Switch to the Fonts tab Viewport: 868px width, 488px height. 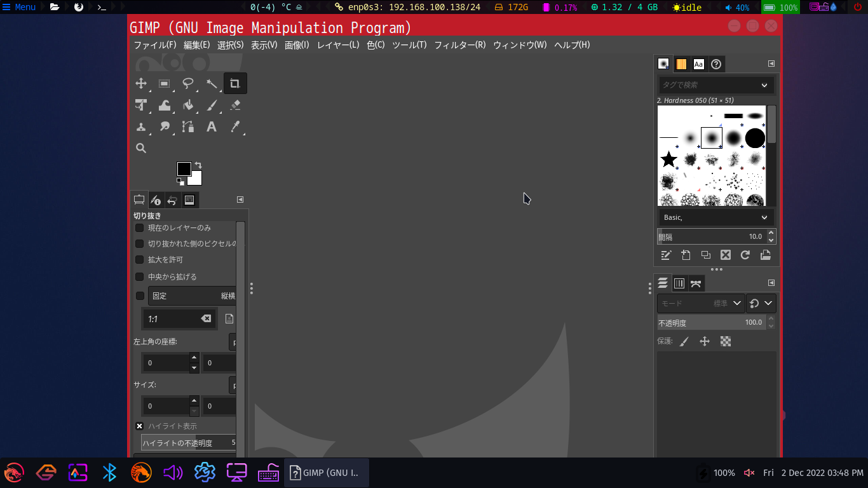[698, 64]
